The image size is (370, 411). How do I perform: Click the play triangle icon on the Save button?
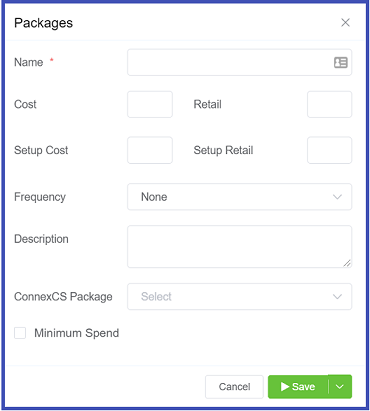pyautogui.click(x=285, y=387)
